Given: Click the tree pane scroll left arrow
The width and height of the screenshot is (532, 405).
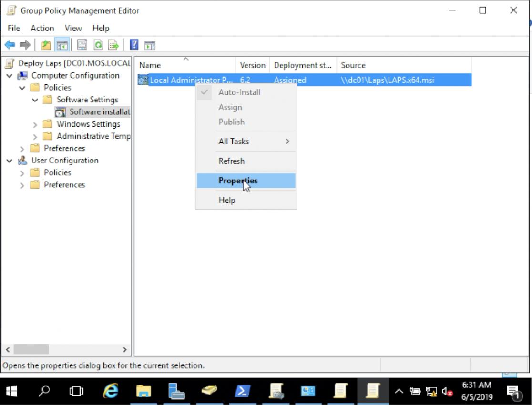Looking at the screenshot, I should (x=8, y=349).
